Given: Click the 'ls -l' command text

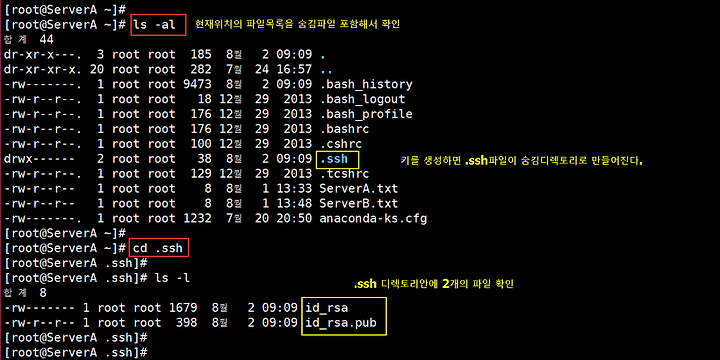Looking at the screenshot, I should (x=172, y=278).
